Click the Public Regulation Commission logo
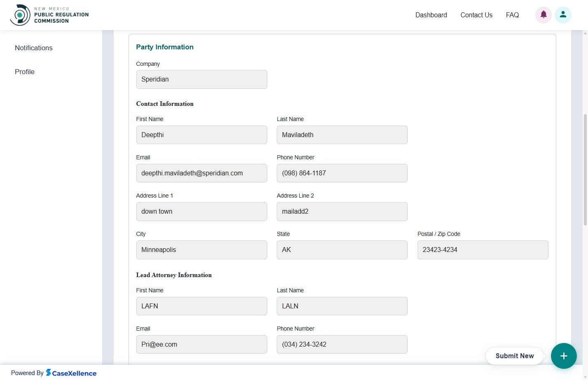588x380 pixels. point(49,14)
